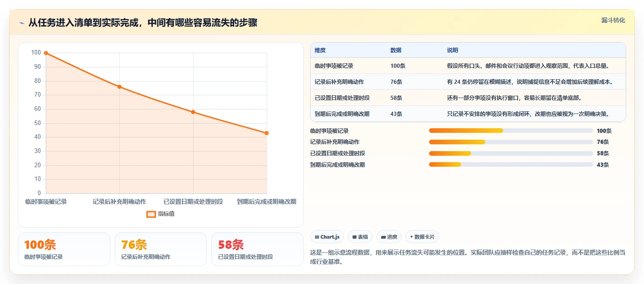The image size is (644, 284).
Task: Click the chart data point at value 58
Action: (x=193, y=112)
